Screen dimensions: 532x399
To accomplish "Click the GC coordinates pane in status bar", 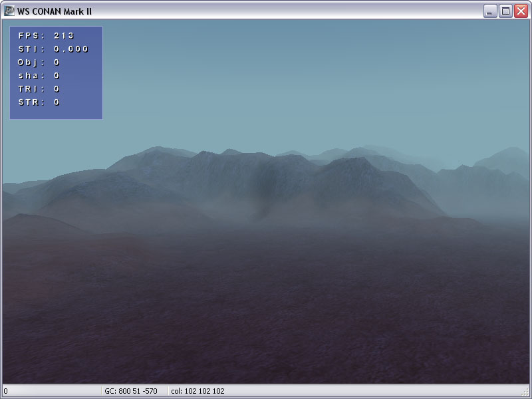I will (133, 391).
